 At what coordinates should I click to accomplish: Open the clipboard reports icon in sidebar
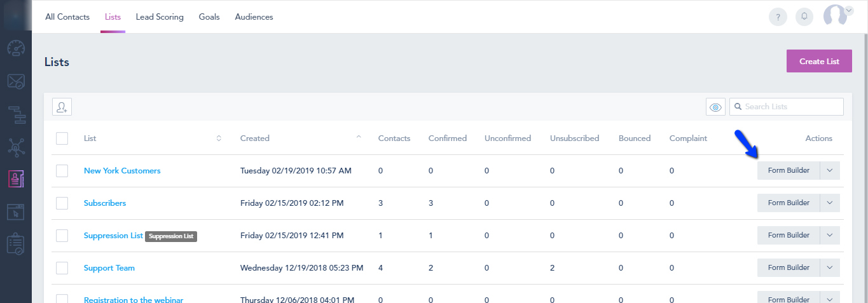pyautogui.click(x=16, y=245)
